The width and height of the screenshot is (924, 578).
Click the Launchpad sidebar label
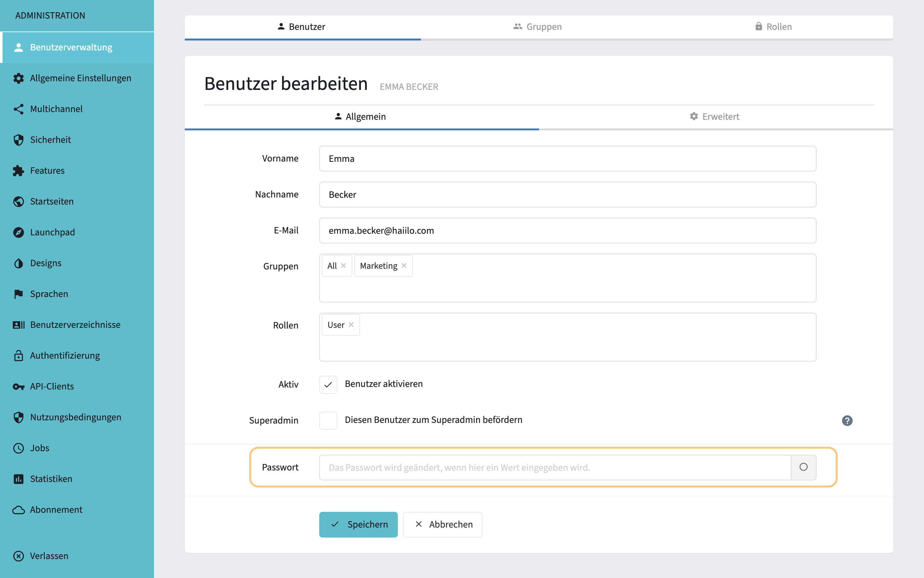[x=52, y=232]
